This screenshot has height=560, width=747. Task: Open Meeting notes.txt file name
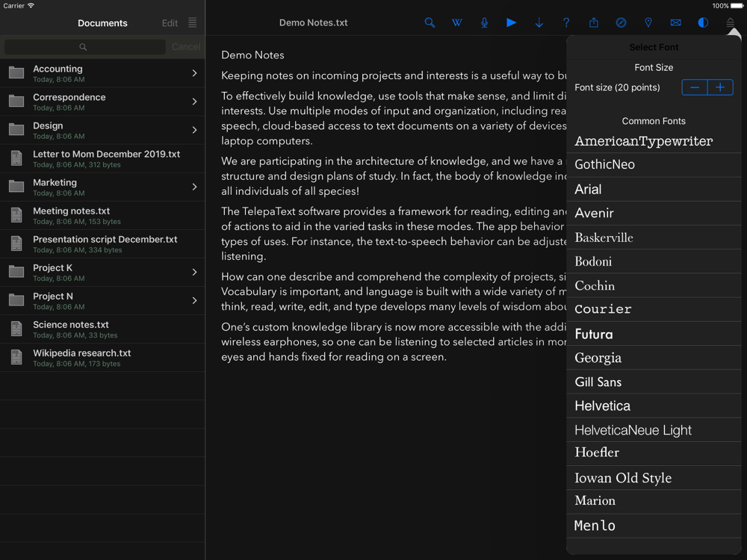[72, 211]
